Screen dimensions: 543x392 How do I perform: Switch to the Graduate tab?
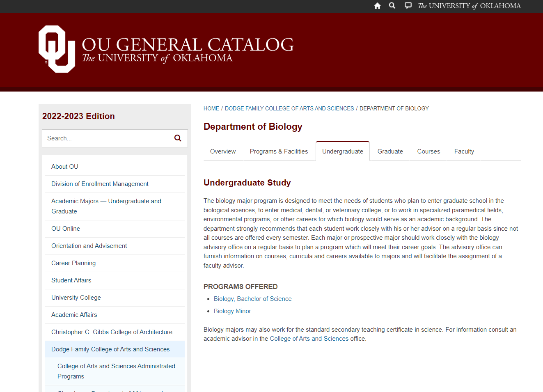pos(390,151)
